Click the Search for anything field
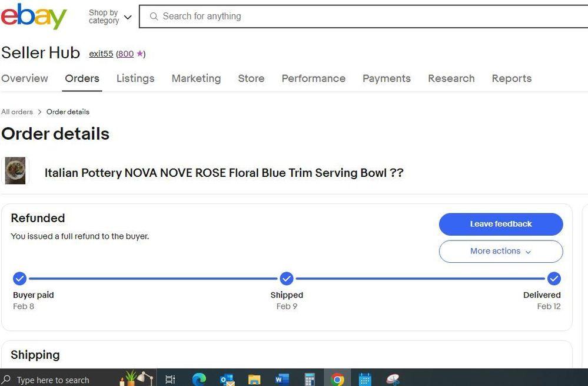588x386 pixels. pyautogui.click(x=364, y=17)
